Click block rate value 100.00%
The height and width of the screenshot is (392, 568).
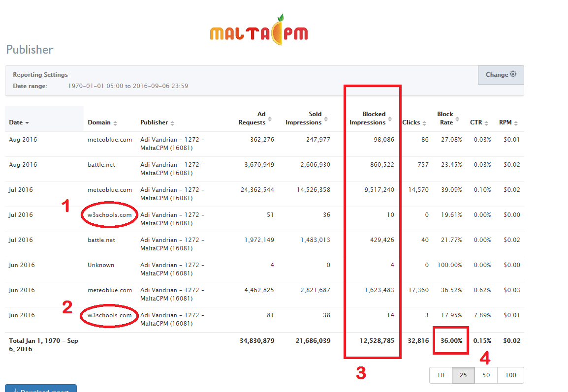pyautogui.click(x=449, y=265)
